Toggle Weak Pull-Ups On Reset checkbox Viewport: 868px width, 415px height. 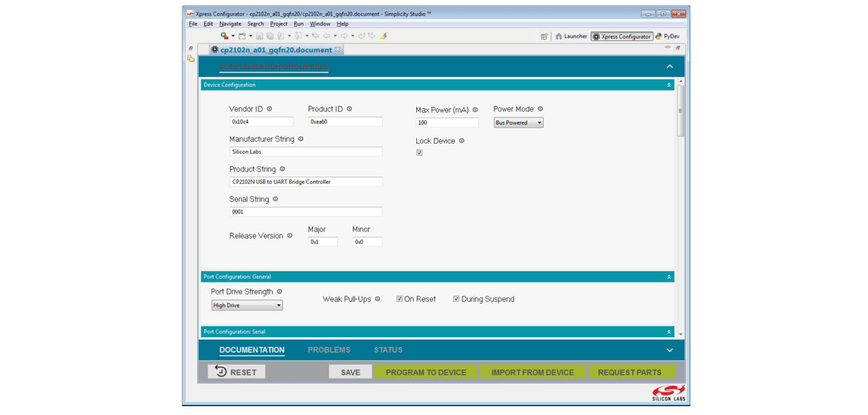click(399, 298)
